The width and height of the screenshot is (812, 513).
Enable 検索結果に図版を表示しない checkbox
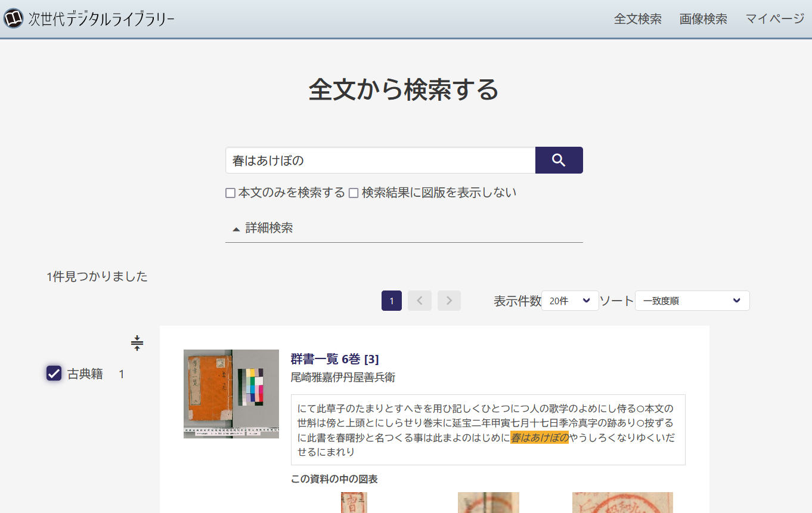pyautogui.click(x=354, y=193)
